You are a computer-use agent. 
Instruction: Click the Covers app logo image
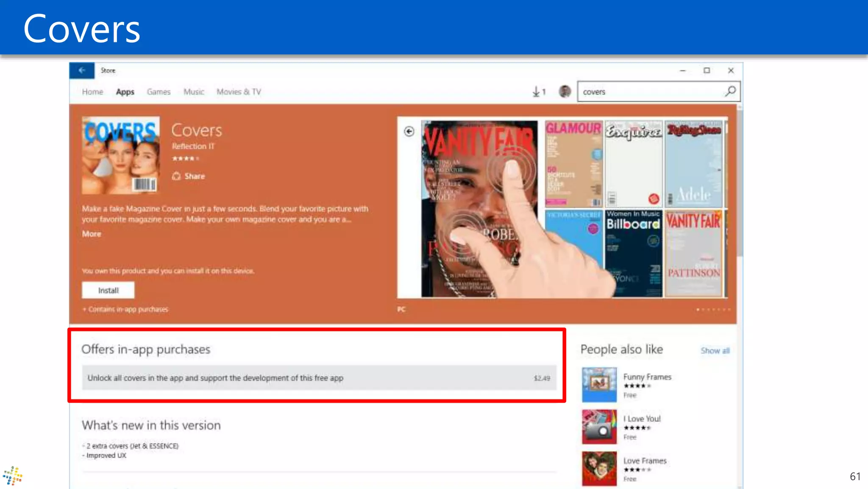point(121,155)
